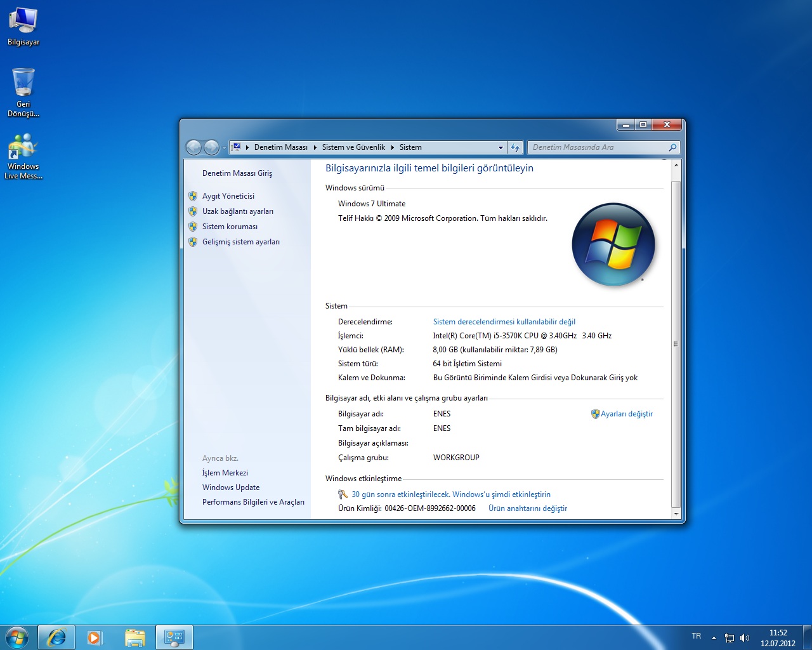Click scrollbar down arrow in System window

pos(676,514)
